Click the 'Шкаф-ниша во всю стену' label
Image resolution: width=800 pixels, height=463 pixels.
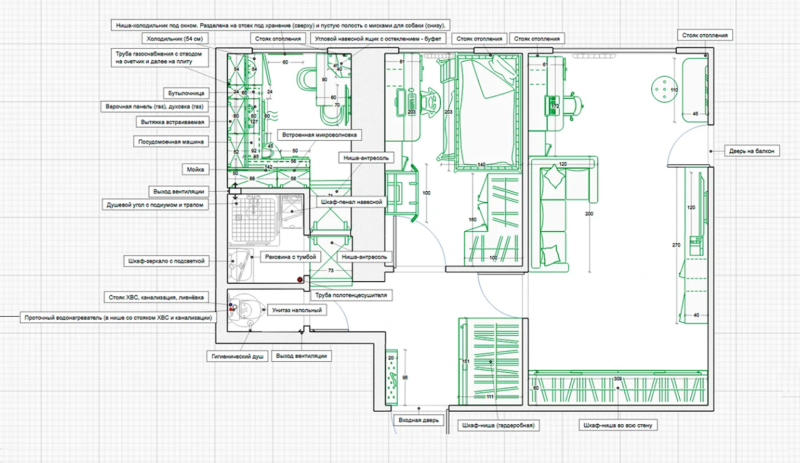point(615,424)
